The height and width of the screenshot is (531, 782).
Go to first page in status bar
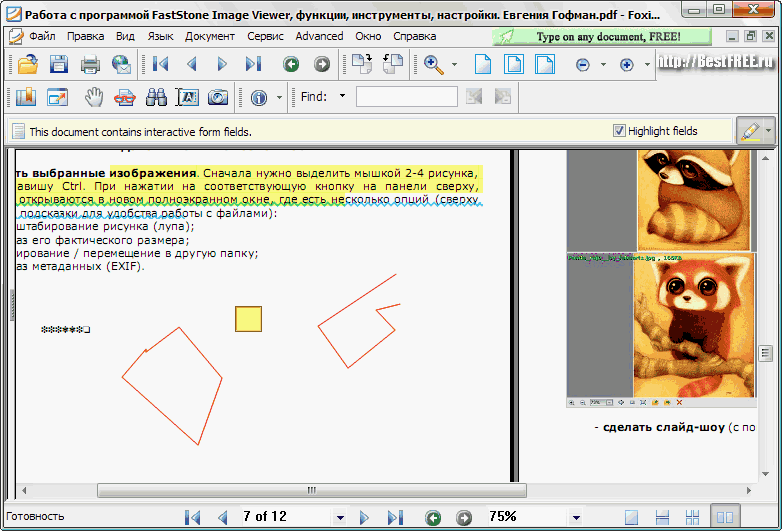click(x=193, y=518)
